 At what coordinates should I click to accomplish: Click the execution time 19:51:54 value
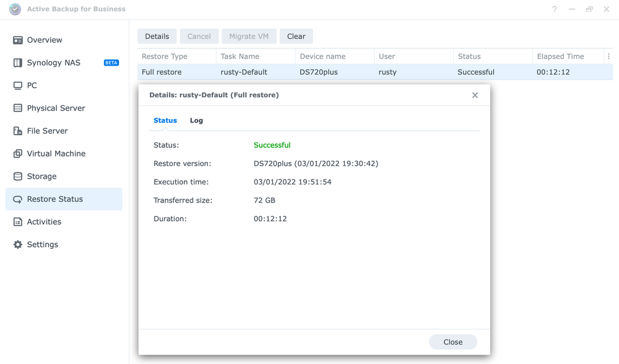point(293,182)
